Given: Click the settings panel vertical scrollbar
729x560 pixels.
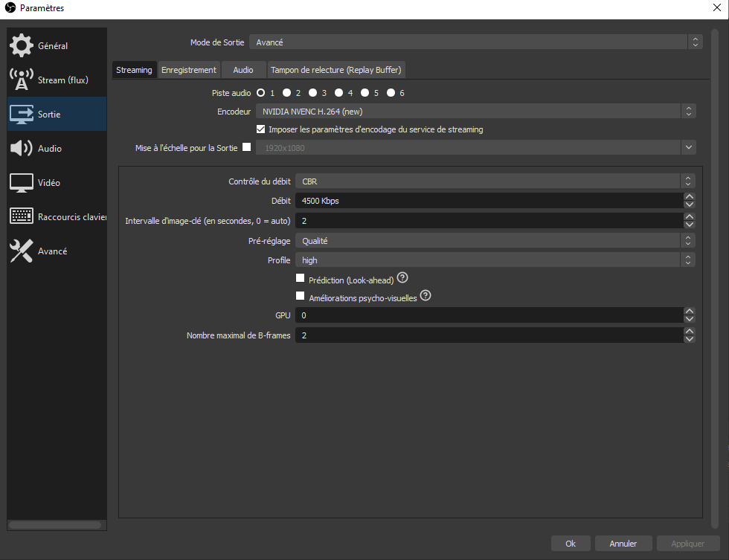Looking at the screenshot, I should pos(715,278).
